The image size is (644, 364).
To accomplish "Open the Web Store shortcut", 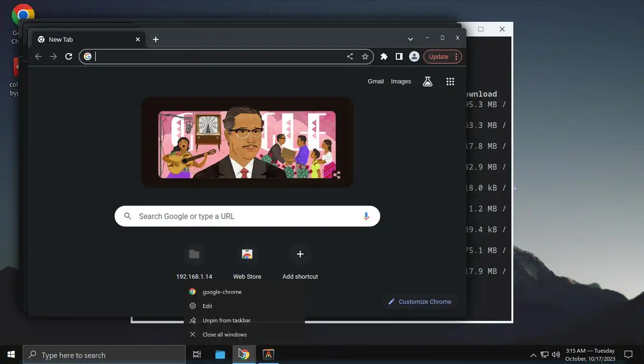I will tap(247, 262).
